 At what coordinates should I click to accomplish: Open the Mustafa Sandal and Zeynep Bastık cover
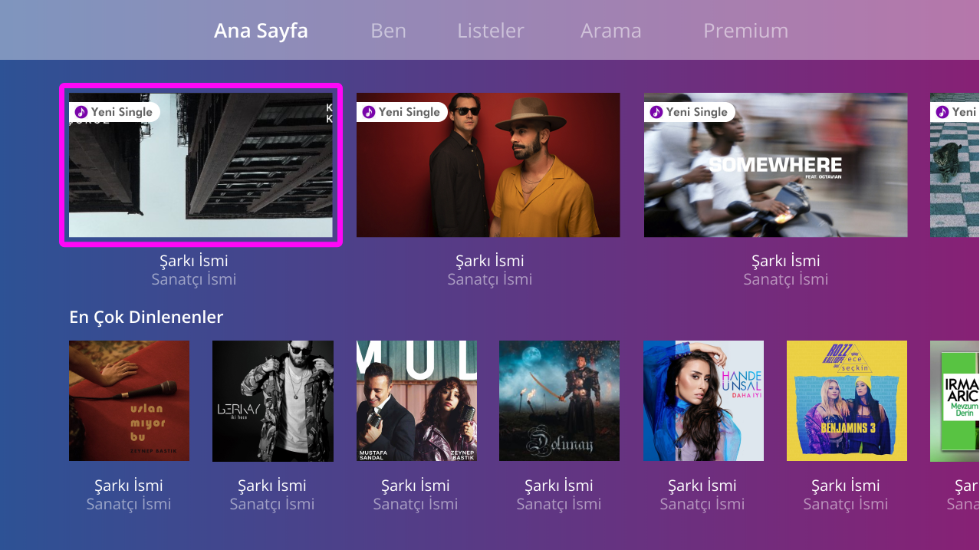(x=416, y=401)
